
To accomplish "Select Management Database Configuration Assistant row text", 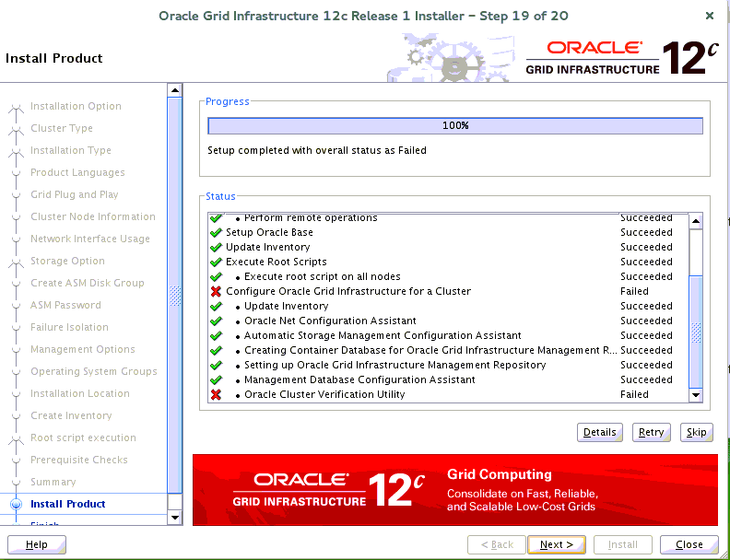I will 359,379.
